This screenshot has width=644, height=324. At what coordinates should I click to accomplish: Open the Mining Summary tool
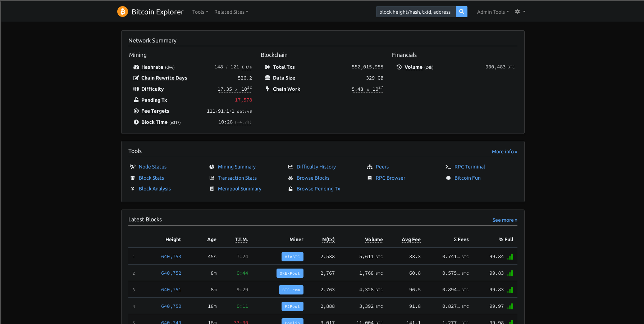(237, 167)
